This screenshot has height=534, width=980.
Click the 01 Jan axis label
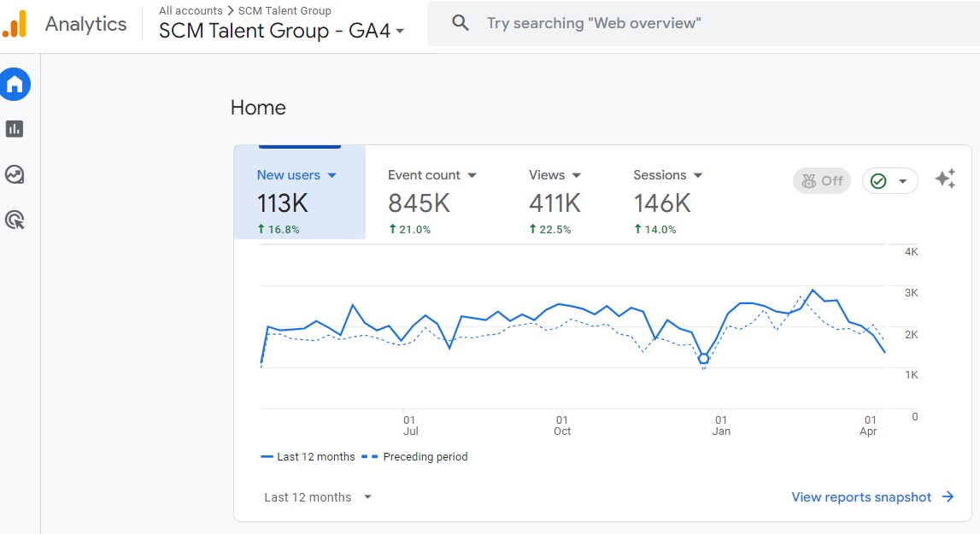pos(721,425)
